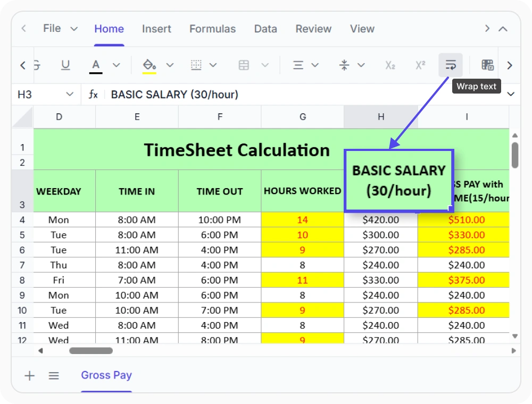Click the TimeSheet Calculation title cell

tap(237, 150)
